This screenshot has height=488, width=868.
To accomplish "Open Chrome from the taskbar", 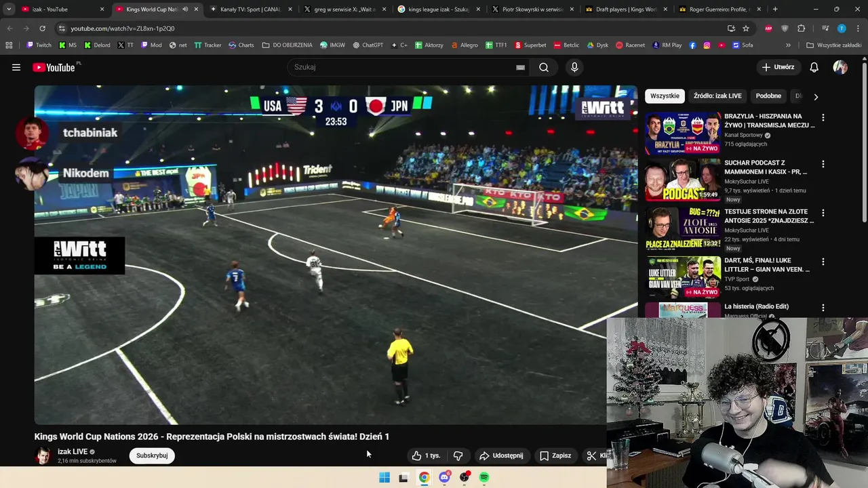I will 424,478.
